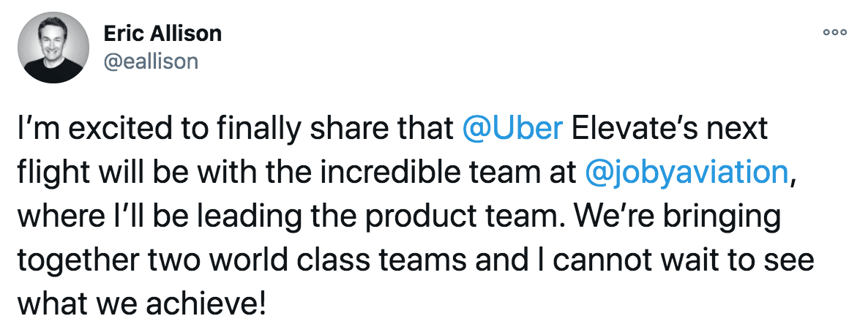The width and height of the screenshot is (868, 335).
Task: Select the @eallison handle
Action: 151,61
